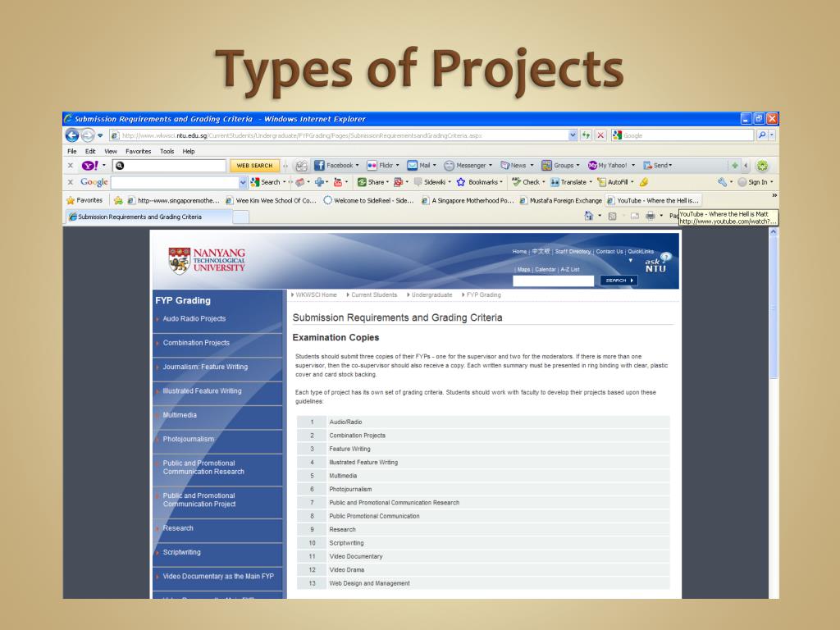Open Facebook from the Yahoo toolbar

click(336, 166)
